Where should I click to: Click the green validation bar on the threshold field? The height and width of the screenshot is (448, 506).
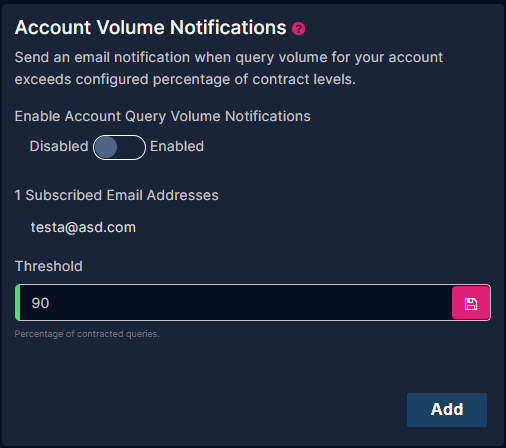[x=18, y=303]
